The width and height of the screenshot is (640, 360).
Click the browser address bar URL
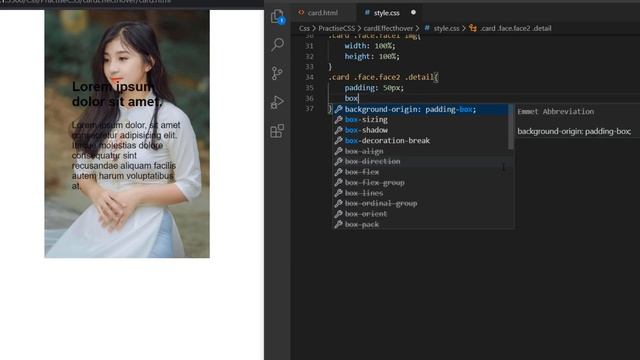86,2
